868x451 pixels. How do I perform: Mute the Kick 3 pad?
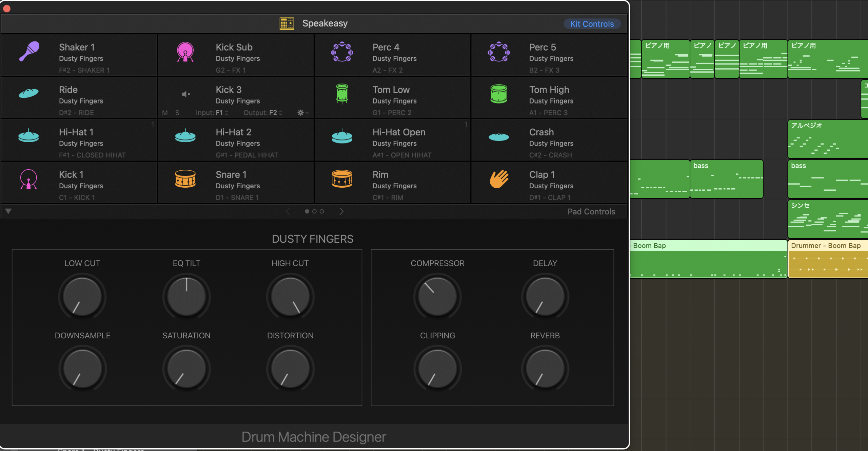165,113
